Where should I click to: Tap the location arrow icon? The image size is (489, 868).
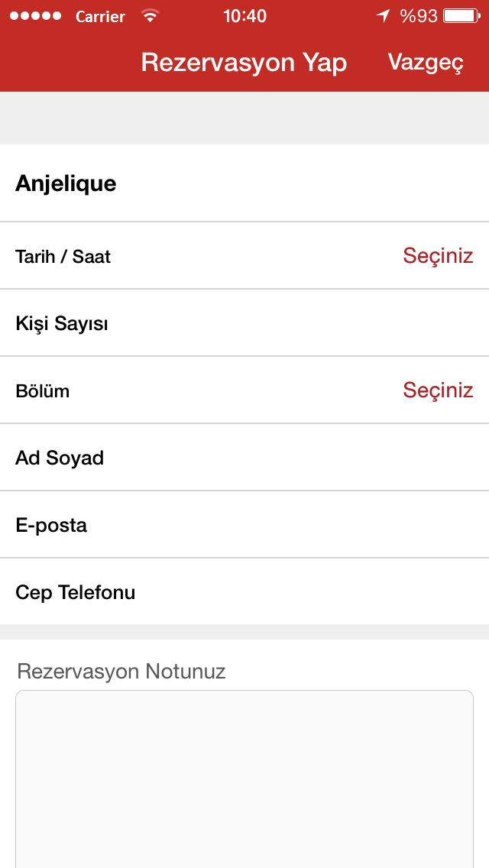[383, 16]
